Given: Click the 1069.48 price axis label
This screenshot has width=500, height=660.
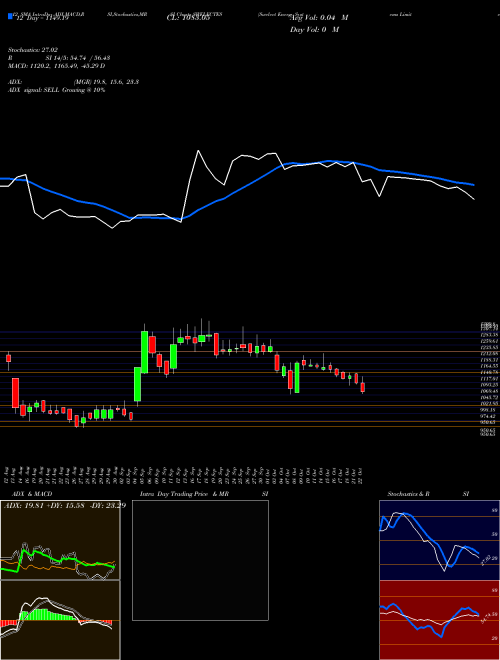Looking at the screenshot, I should click(x=490, y=391).
